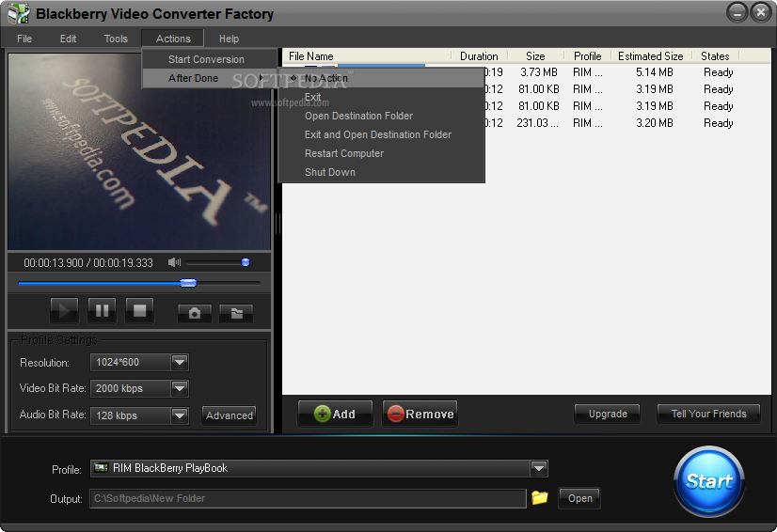Image resolution: width=777 pixels, height=532 pixels.
Task: Click the 5.14 MB estimated size cell
Action: [x=654, y=72]
